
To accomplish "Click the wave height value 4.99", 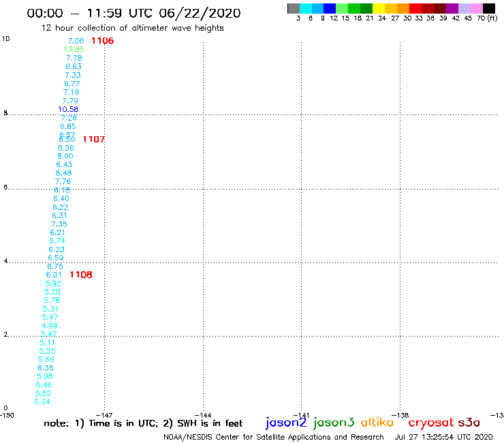I will click(x=50, y=326).
